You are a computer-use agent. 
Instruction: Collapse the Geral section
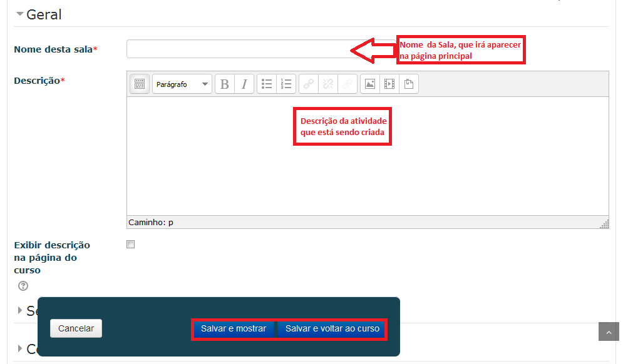tap(19, 14)
